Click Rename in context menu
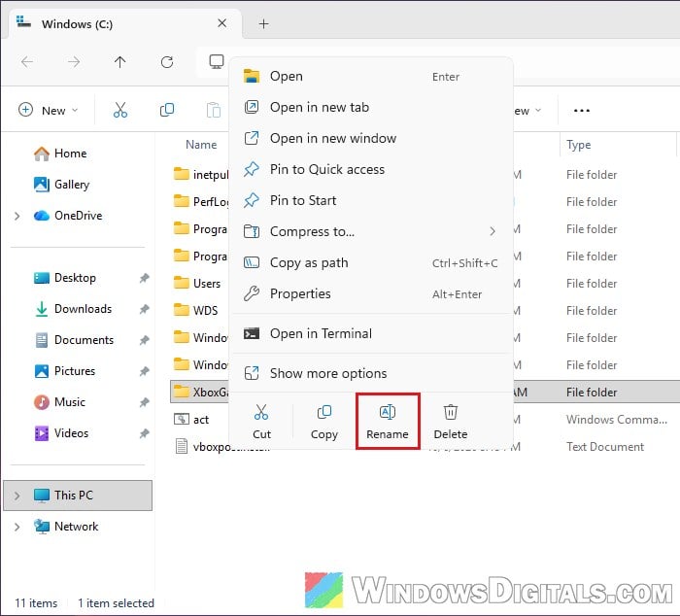Viewport: 680px width, 616px height. click(388, 422)
